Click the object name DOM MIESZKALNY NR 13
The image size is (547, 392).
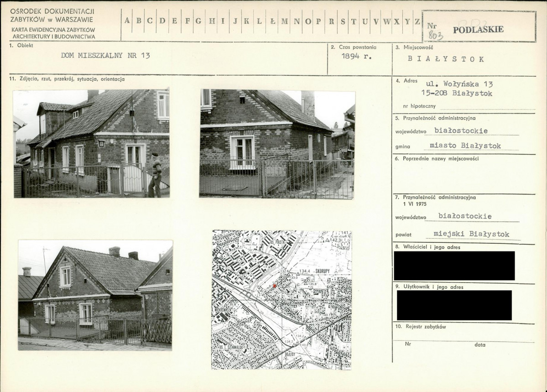click(x=105, y=56)
